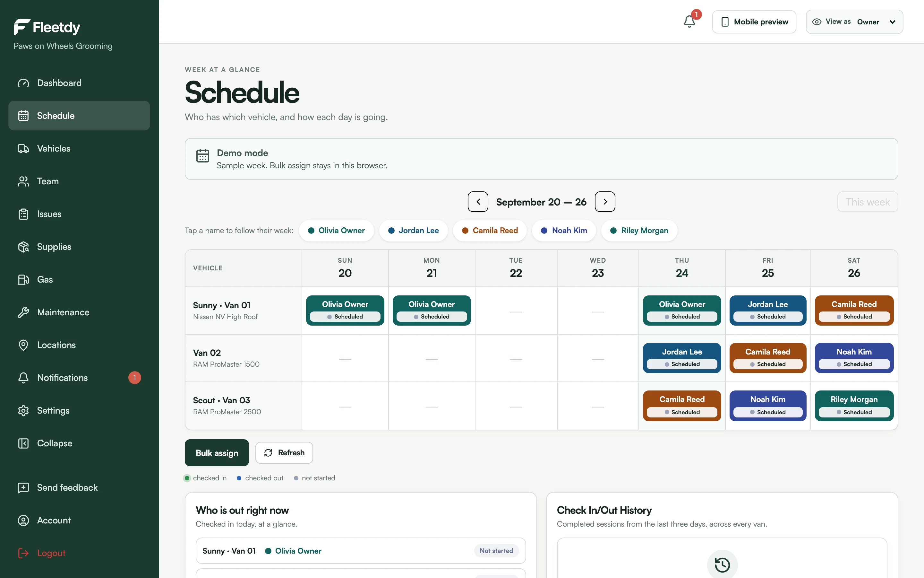Screen dimensions: 924x578
Task: Click the Settings gear icon
Action: (x=23, y=411)
